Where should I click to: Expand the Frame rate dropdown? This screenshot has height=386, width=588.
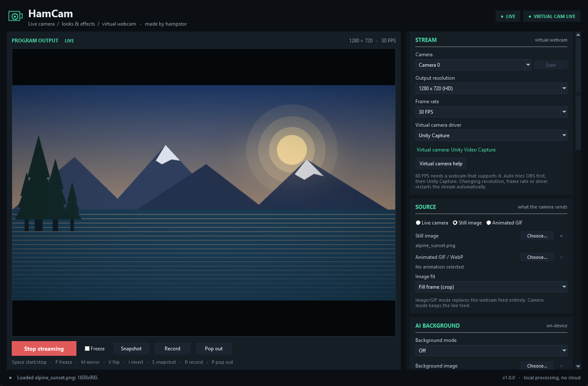click(x=491, y=112)
